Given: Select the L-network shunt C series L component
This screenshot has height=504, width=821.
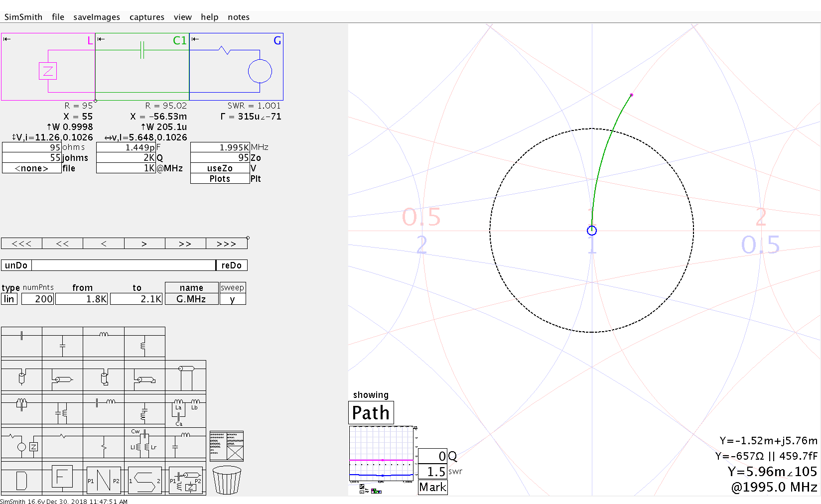Looking at the screenshot, I should 185,443.
